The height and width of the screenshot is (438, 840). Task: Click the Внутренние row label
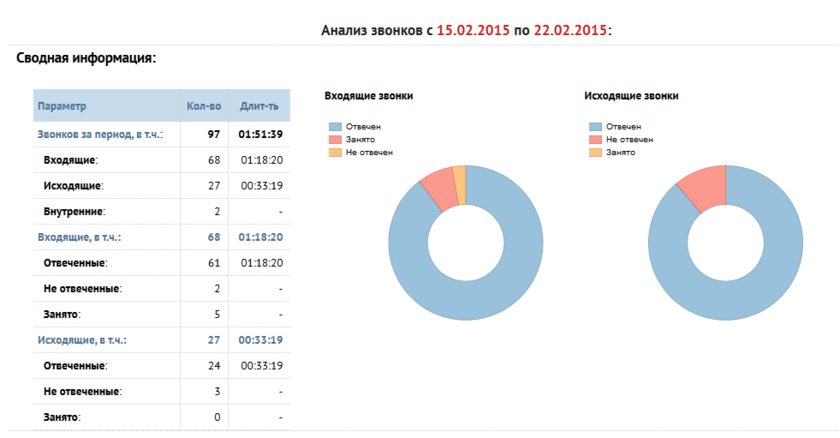(x=75, y=212)
